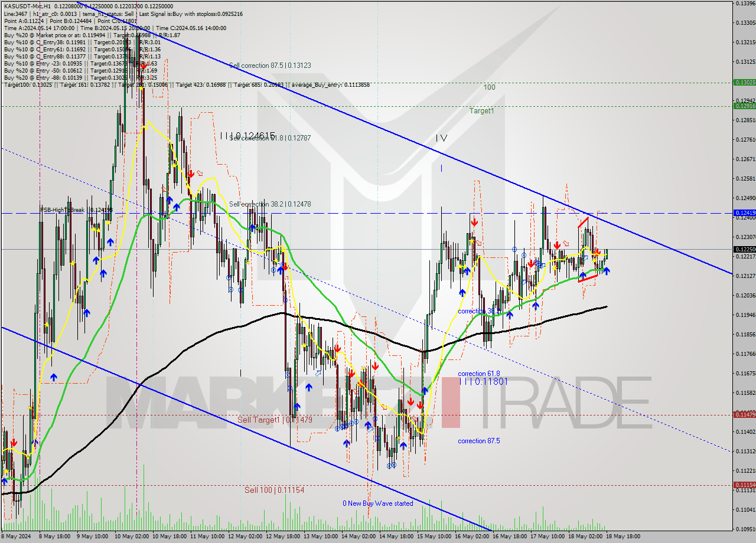
Task: Click the Buy %10 @ C_Entry88 row
Action: pos(82,56)
